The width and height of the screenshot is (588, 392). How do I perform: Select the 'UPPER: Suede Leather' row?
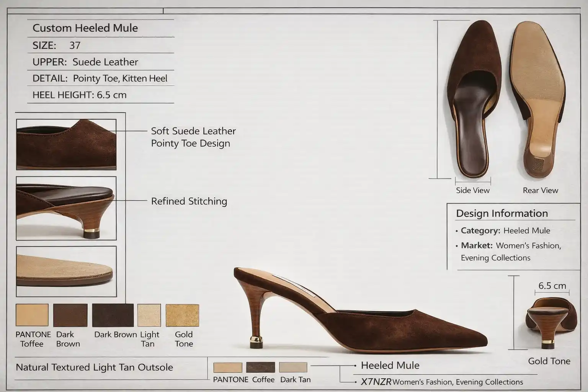point(101,62)
